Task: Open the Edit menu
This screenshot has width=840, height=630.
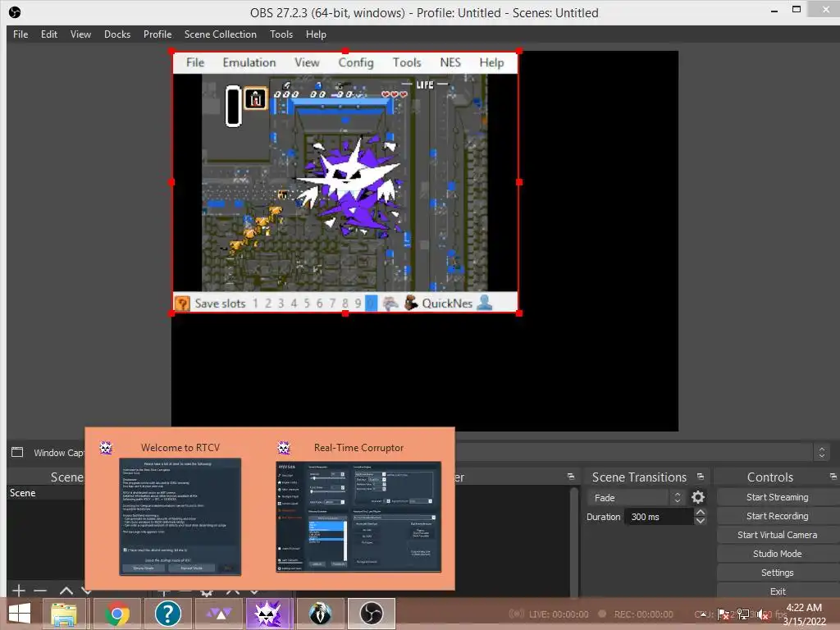Action: click(48, 34)
